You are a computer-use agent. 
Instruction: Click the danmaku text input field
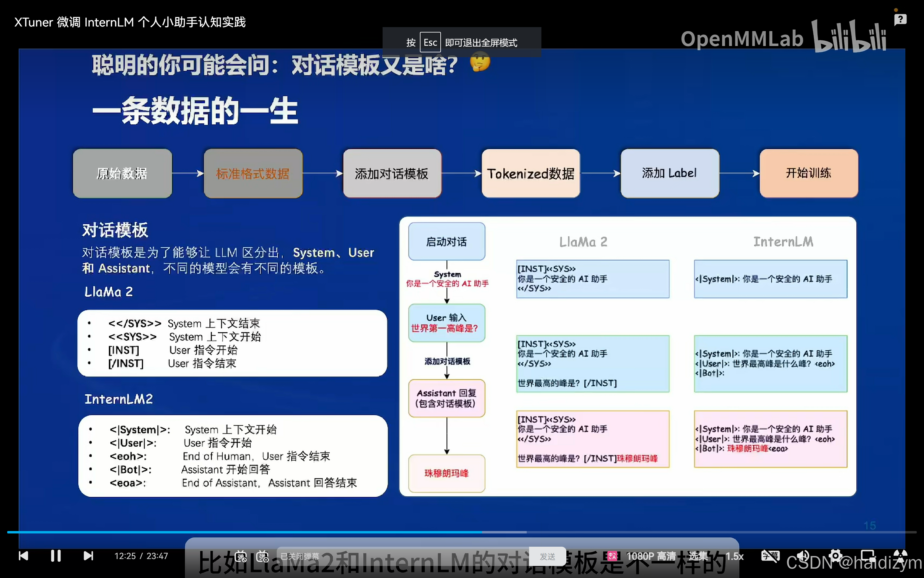[403, 556]
